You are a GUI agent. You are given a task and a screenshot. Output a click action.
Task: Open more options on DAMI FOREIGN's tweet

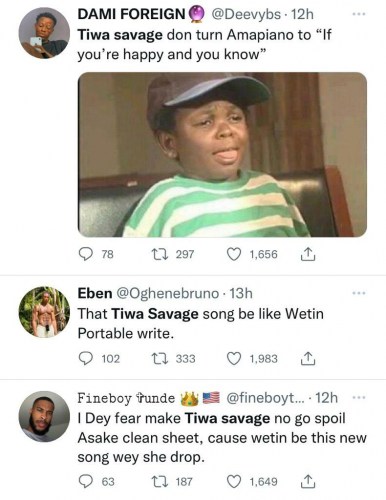(x=359, y=14)
